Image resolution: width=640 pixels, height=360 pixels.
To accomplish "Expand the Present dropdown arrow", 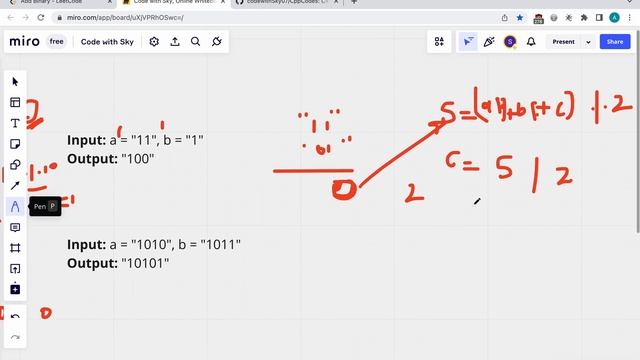I will [x=588, y=42].
